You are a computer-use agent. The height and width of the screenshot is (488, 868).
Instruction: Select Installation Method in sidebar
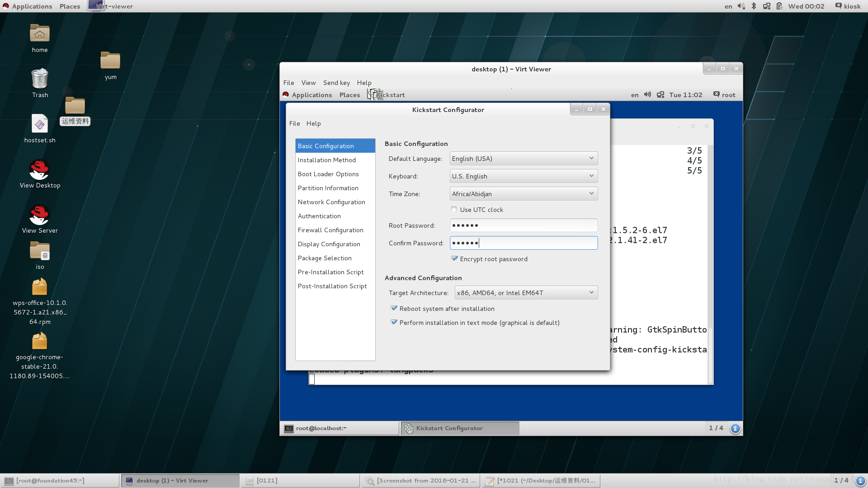327,160
